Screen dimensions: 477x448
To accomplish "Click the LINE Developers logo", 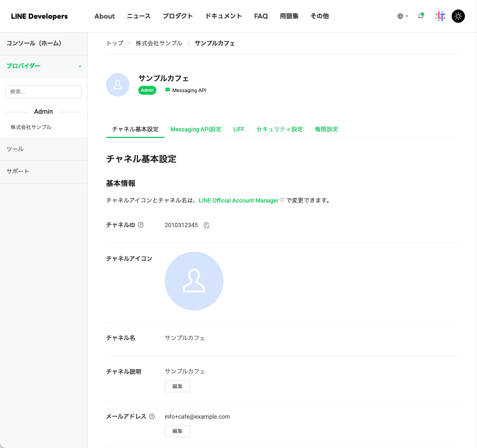I will point(39,16).
